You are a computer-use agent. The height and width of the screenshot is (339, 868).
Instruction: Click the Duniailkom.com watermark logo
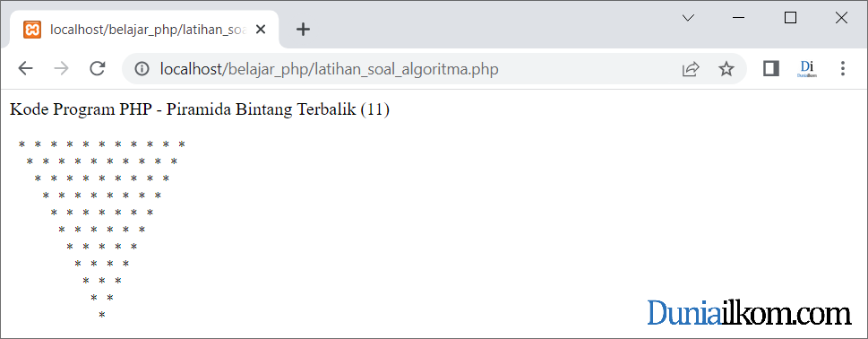749,312
